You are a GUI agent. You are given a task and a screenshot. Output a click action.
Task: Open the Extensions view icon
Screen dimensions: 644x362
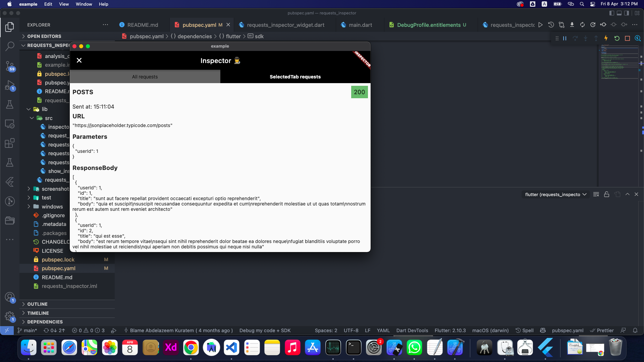pos(10,143)
